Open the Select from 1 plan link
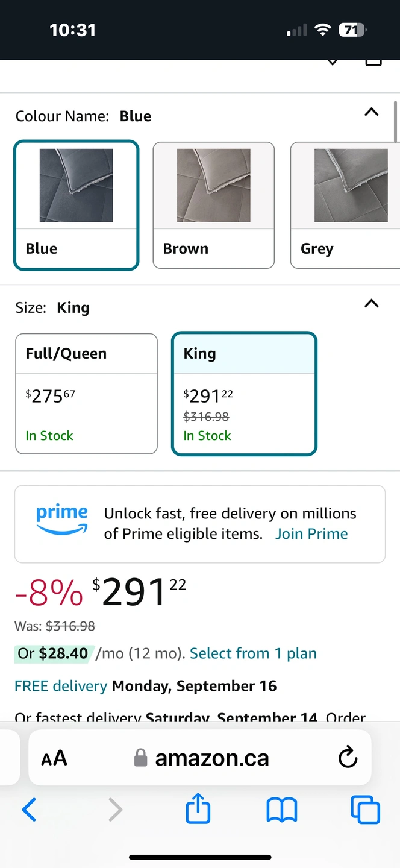This screenshot has height=868, width=400. tap(253, 653)
